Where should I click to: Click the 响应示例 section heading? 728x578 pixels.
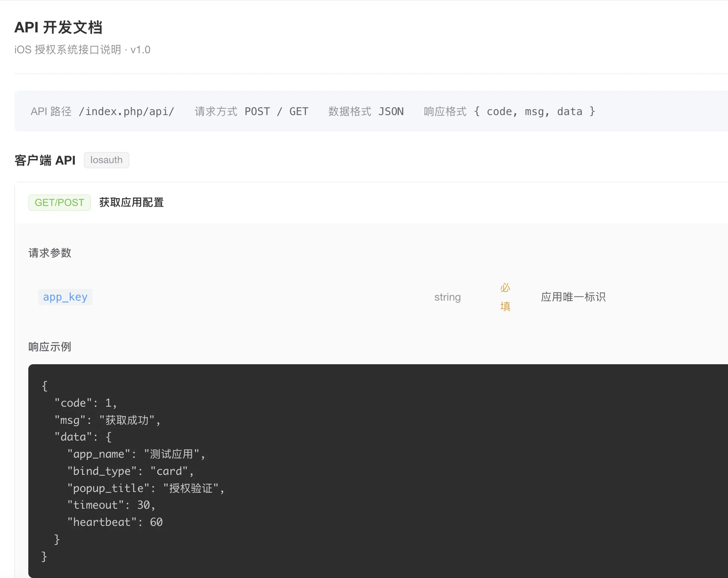click(49, 347)
